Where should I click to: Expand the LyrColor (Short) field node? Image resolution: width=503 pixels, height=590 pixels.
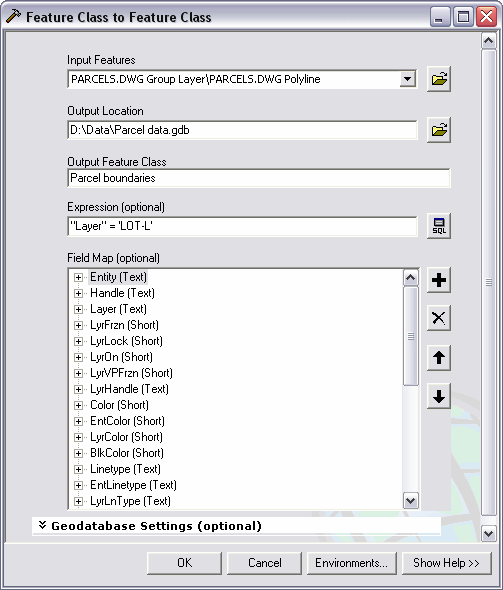click(x=78, y=437)
